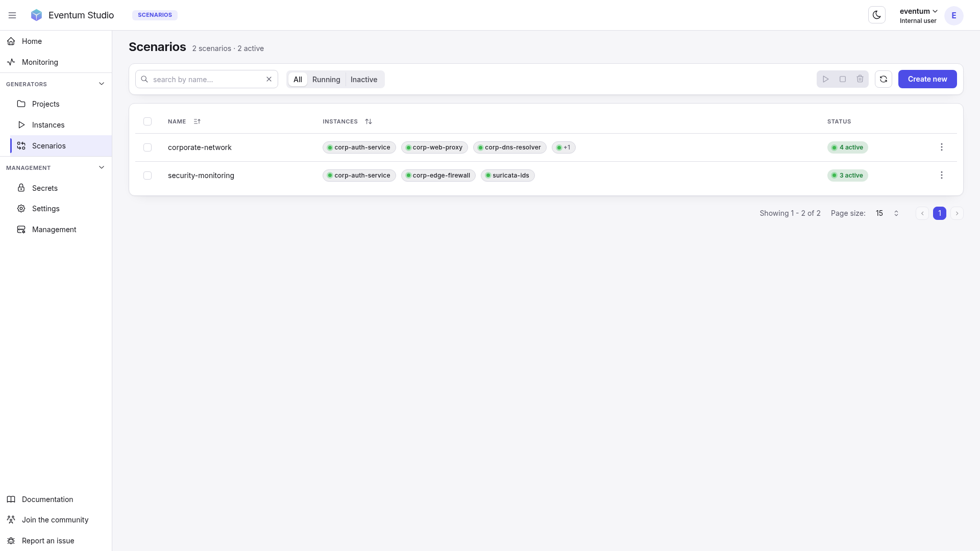Sort by Instances column icon
Viewport: 980px width, 551px height.
(x=369, y=121)
